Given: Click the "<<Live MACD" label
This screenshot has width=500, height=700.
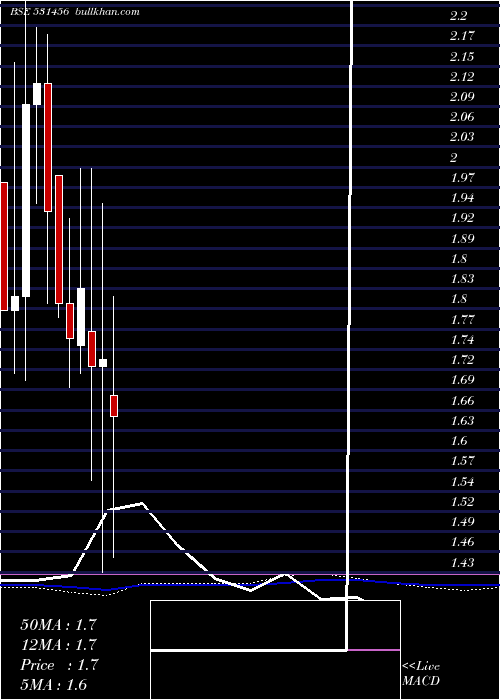Looking at the screenshot, I should tap(421, 674).
